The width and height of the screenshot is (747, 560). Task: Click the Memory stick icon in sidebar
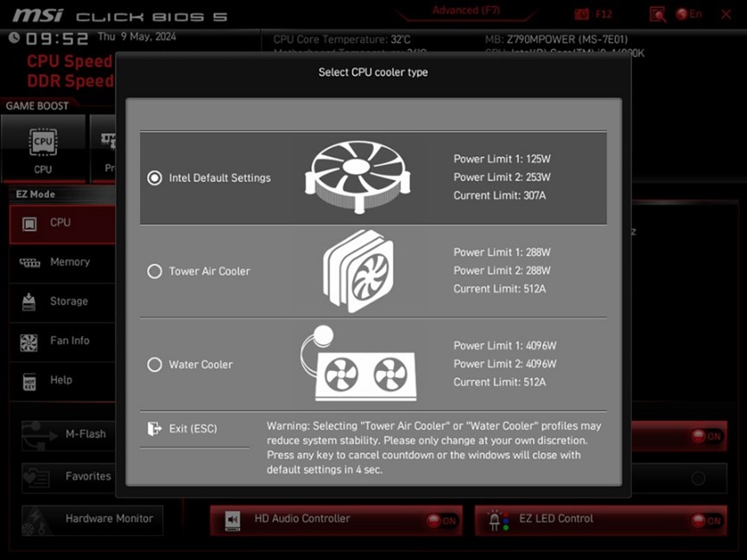pos(29,263)
